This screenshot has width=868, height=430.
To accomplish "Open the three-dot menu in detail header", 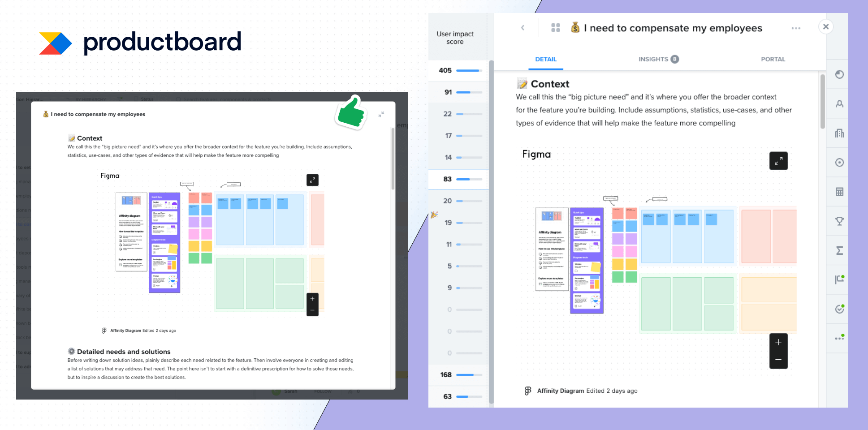I will click(x=796, y=28).
